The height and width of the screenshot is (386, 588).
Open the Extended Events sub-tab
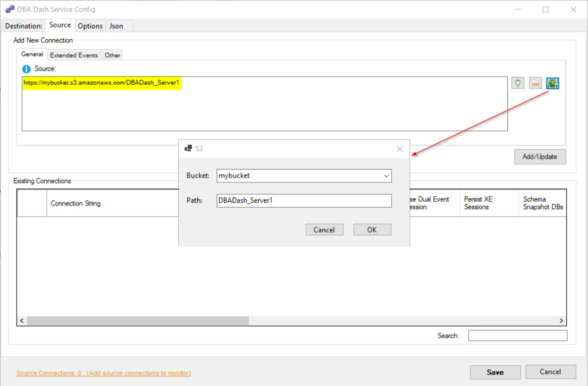pyautogui.click(x=74, y=55)
